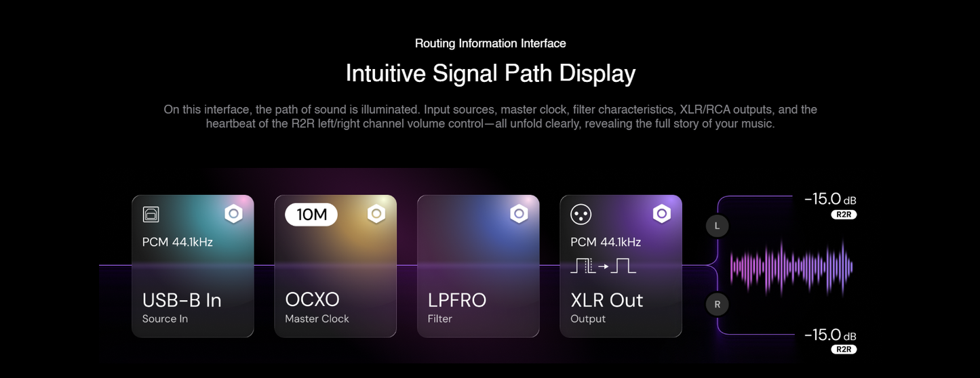Select the hexagon icon on USB-B In card
The height and width of the screenshot is (378, 980).
click(x=233, y=214)
